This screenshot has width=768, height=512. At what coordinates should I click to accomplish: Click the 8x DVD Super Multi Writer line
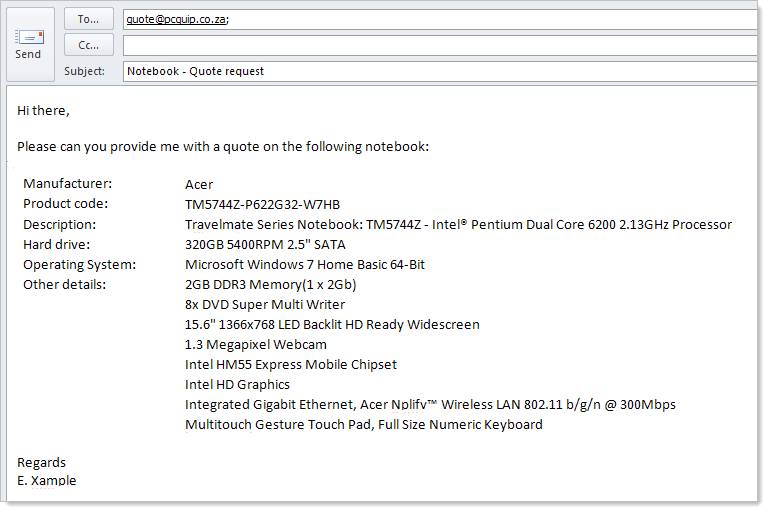click(x=265, y=304)
